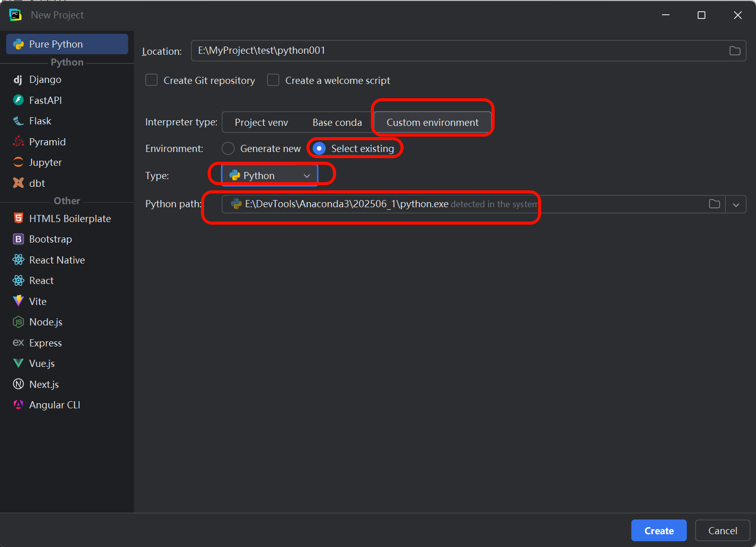Click the Angular CLI icon
756x547 pixels.
(18, 405)
